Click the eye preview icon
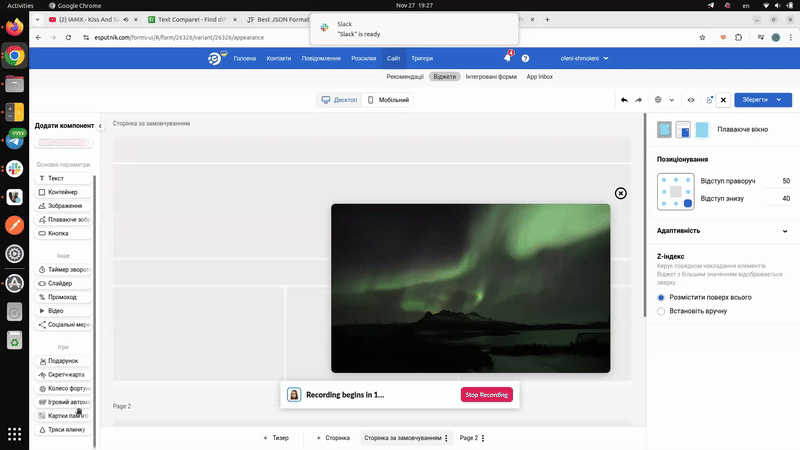This screenshot has height=450, width=800. pyautogui.click(x=690, y=100)
